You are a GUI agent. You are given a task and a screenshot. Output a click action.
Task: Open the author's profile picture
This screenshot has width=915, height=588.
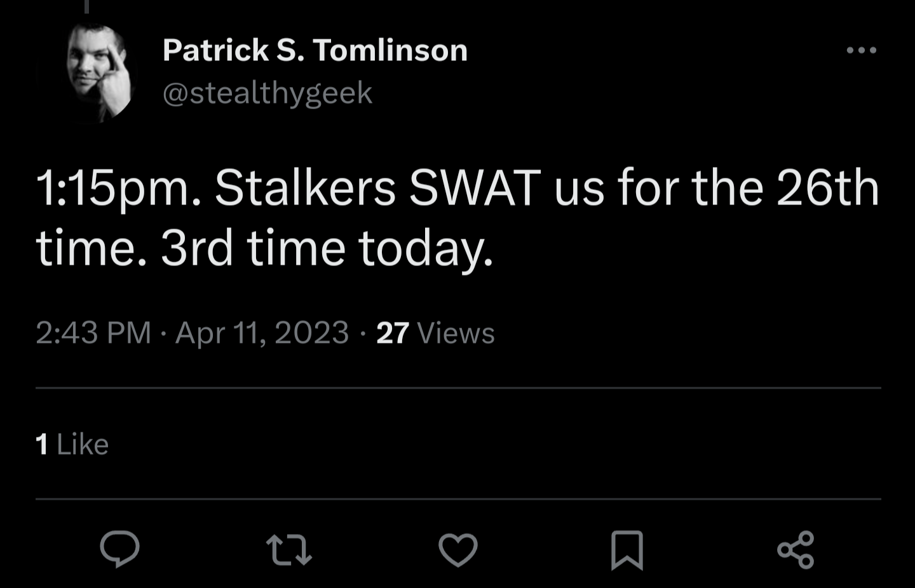coord(99,71)
